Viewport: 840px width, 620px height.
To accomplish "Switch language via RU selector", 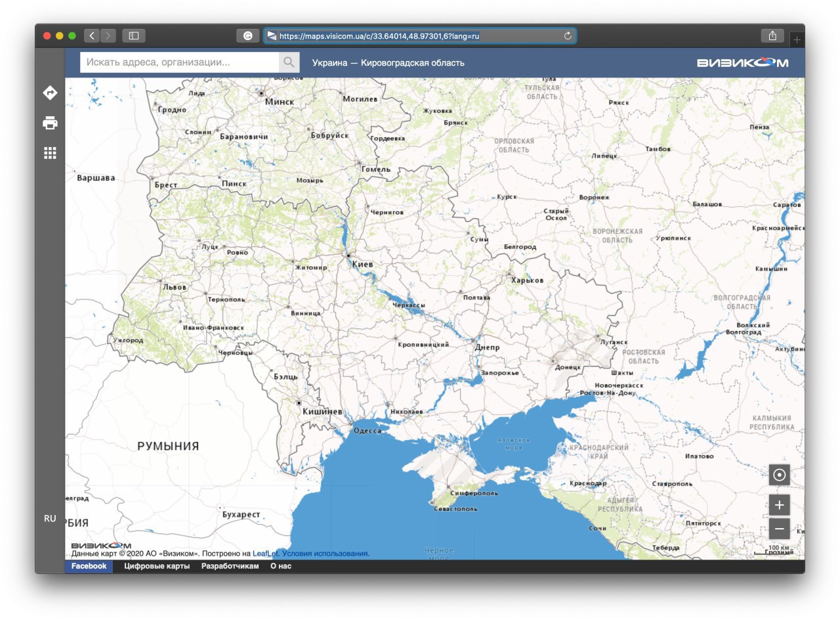I will pyautogui.click(x=50, y=518).
